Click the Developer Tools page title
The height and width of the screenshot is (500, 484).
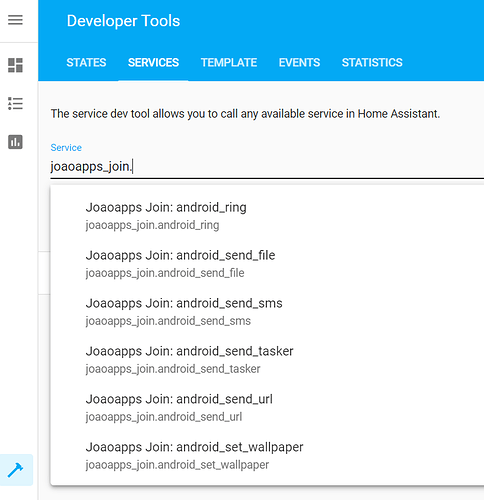point(123,21)
